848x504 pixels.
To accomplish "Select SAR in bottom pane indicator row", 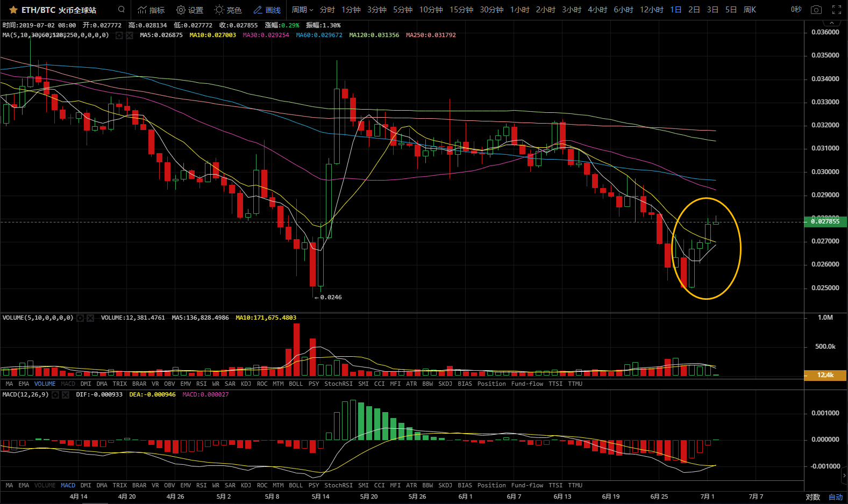I will click(x=230, y=485).
